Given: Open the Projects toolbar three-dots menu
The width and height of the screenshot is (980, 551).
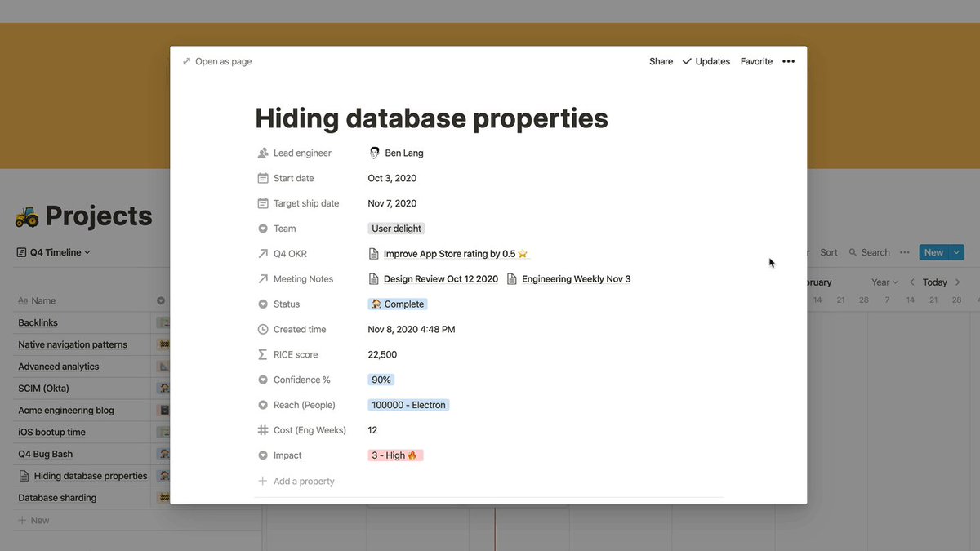Looking at the screenshot, I should pyautogui.click(x=904, y=253).
